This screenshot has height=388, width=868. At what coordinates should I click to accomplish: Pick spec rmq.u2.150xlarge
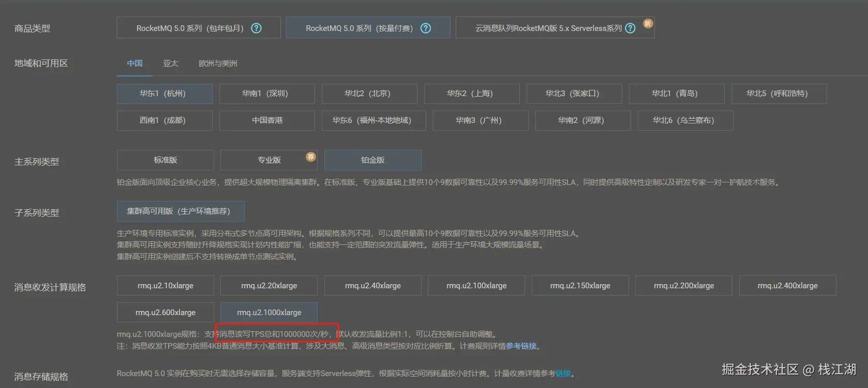point(580,286)
